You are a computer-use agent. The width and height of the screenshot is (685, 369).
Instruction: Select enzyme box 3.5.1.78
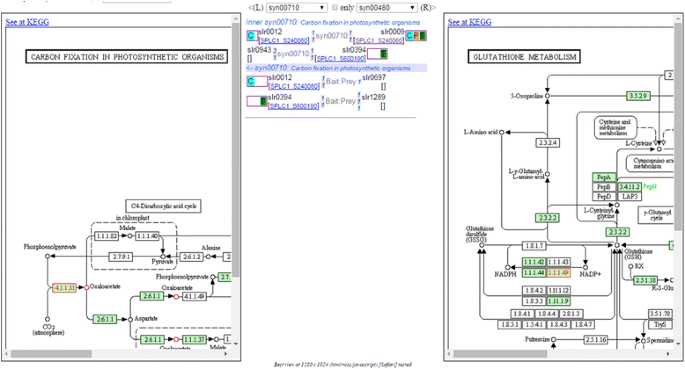click(660, 314)
